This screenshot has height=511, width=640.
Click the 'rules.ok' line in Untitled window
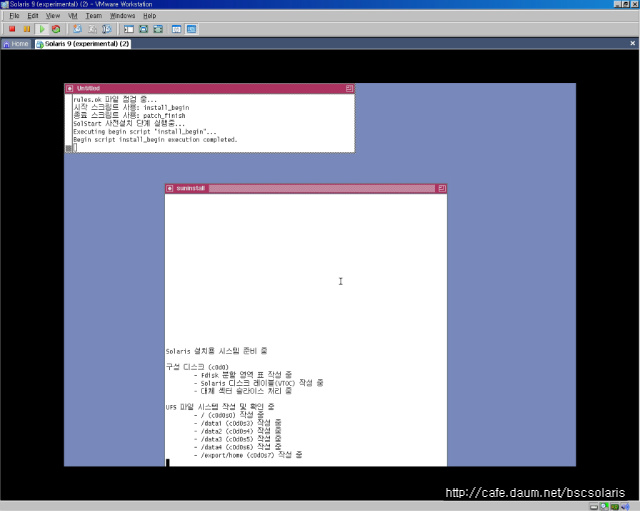tap(115, 99)
